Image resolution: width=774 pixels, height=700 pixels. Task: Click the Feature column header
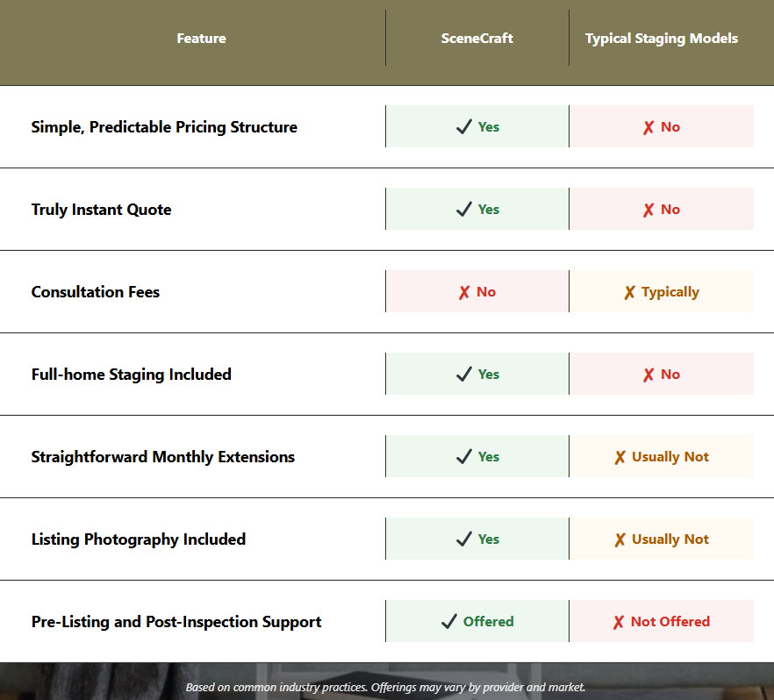click(x=201, y=39)
